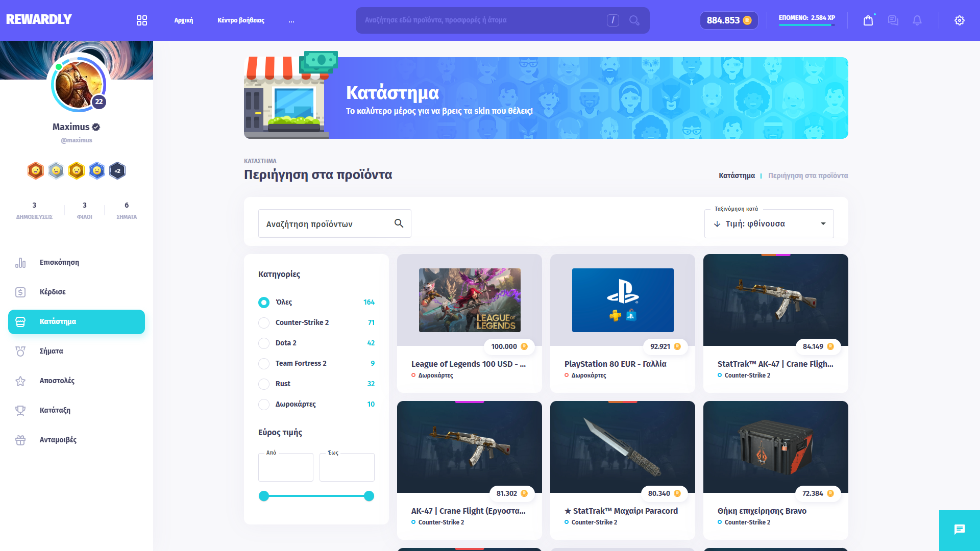This screenshot has height=551, width=980.
Task: Open the AK-47 Crane Flight 81.302 product
Action: [470, 470]
